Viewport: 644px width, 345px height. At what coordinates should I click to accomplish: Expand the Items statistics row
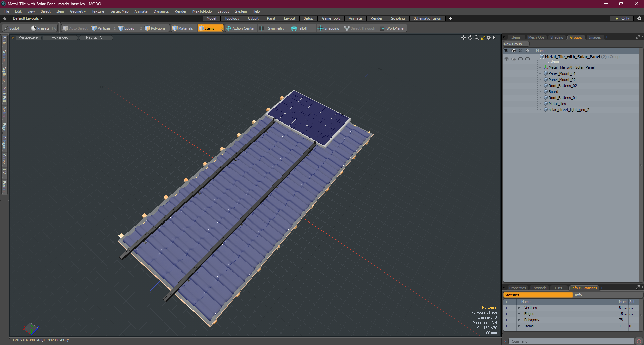click(x=519, y=326)
